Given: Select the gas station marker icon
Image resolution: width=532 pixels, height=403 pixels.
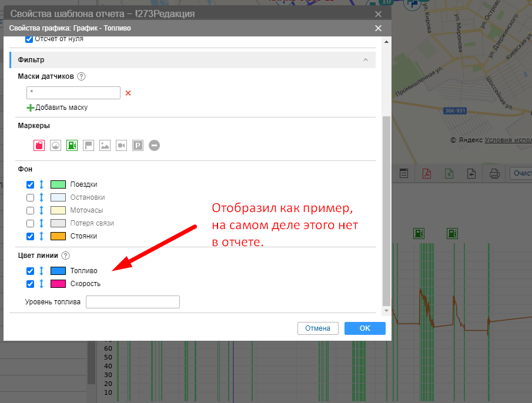Looking at the screenshot, I should point(72,145).
